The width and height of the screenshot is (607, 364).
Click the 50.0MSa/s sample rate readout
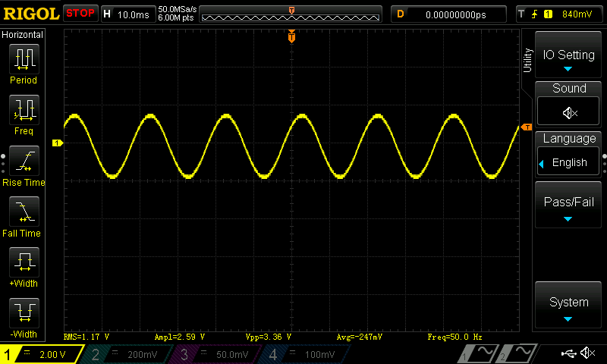point(178,9)
